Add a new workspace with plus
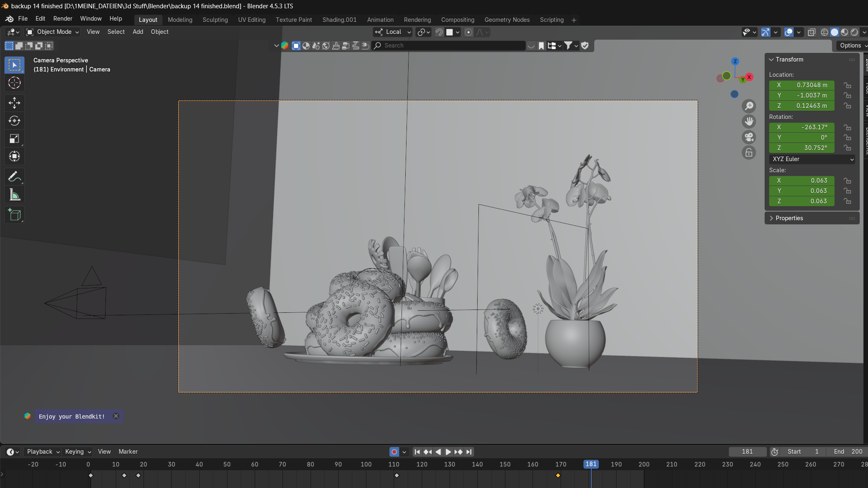 click(x=574, y=20)
